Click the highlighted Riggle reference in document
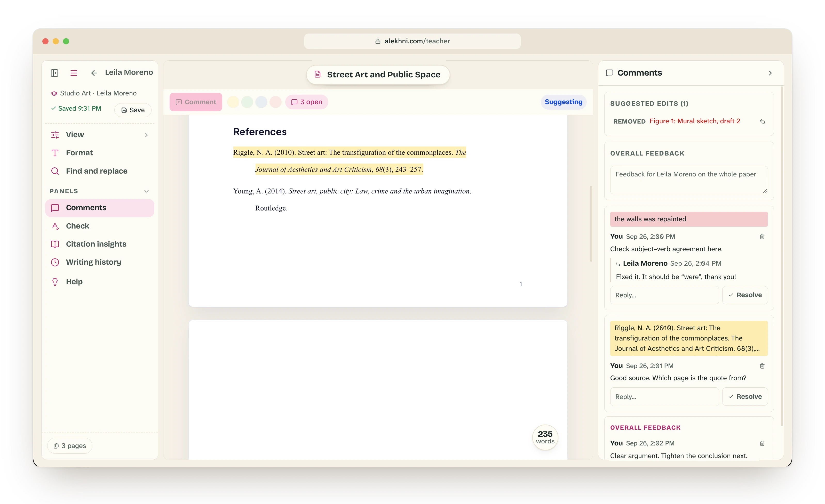 tap(350, 161)
